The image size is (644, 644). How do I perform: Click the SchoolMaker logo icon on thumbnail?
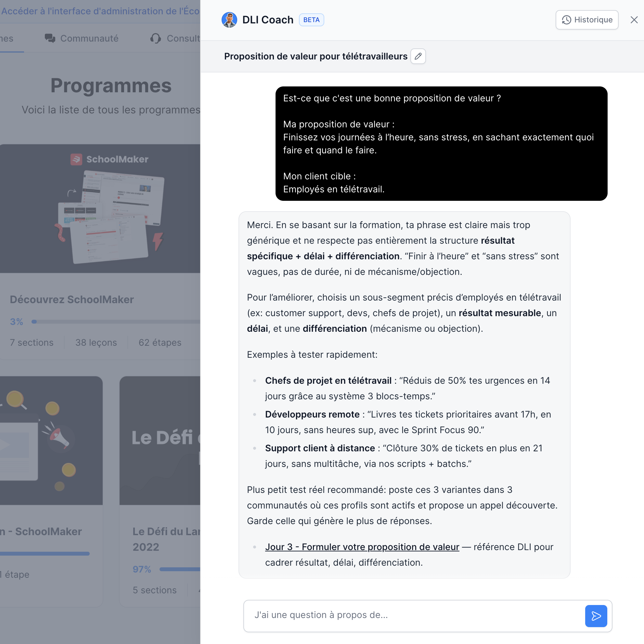click(76, 159)
